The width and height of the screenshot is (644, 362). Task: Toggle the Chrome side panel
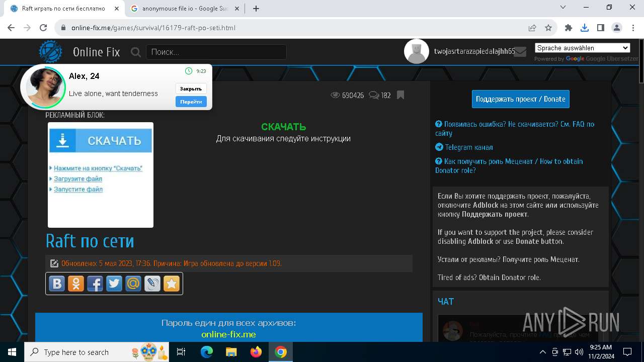[601, 28]
